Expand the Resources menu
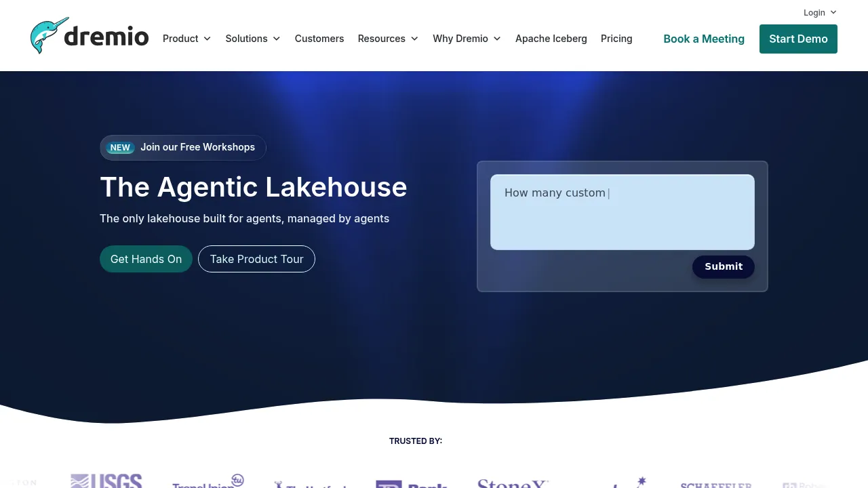This screenshot has width=868, height=488. (388, 39)
